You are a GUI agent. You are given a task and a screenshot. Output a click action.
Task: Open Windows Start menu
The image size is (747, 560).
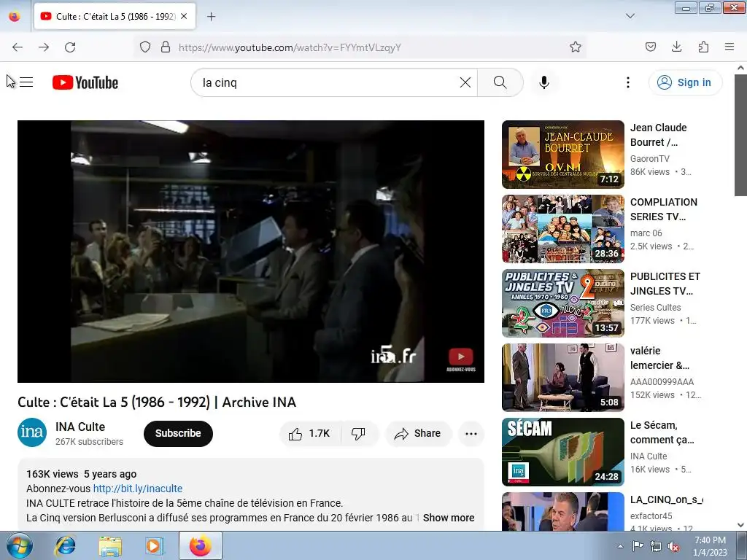[20, 545]
